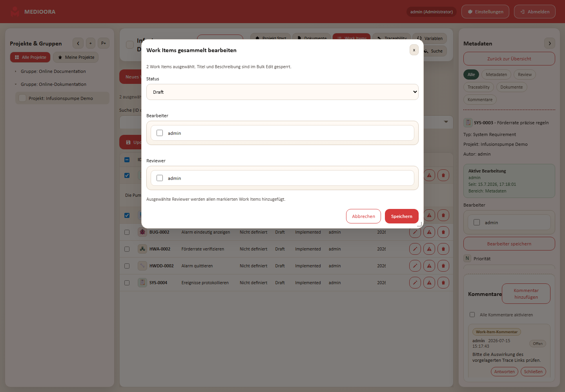The image size is (565, 392).
Task: Open Einstellungen with the gear icon
Action: tap(485, 12)
